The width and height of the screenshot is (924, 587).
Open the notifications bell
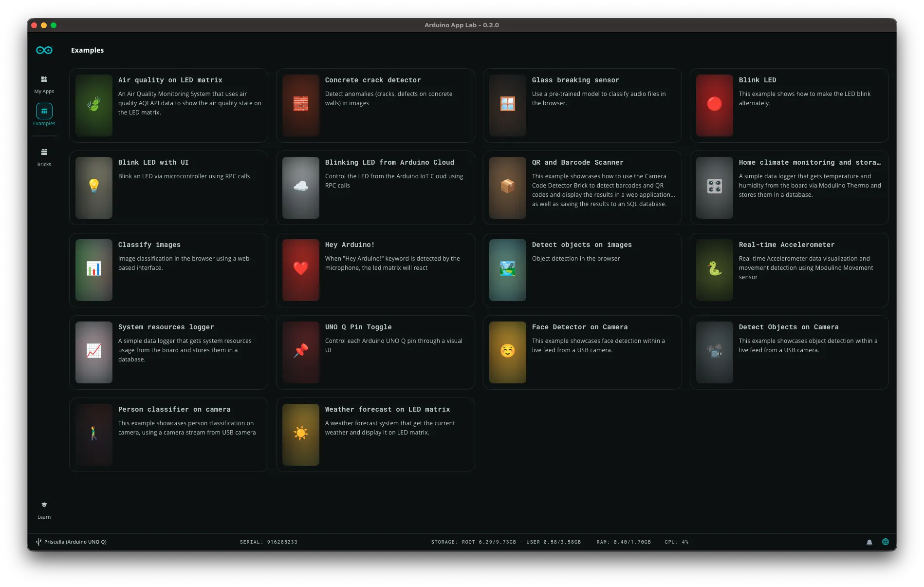coord(869,542)
